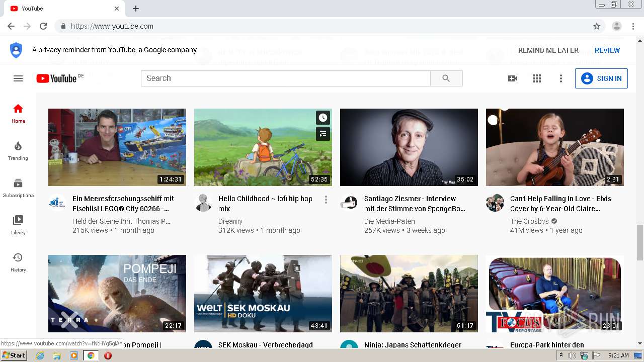Open channel link The Crosbys
The height and width of the screenshot is (362, 644).
[x=529, y=221]
